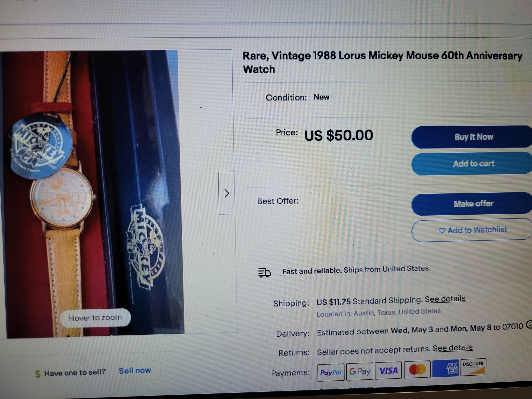Open returns See details link

453,348
